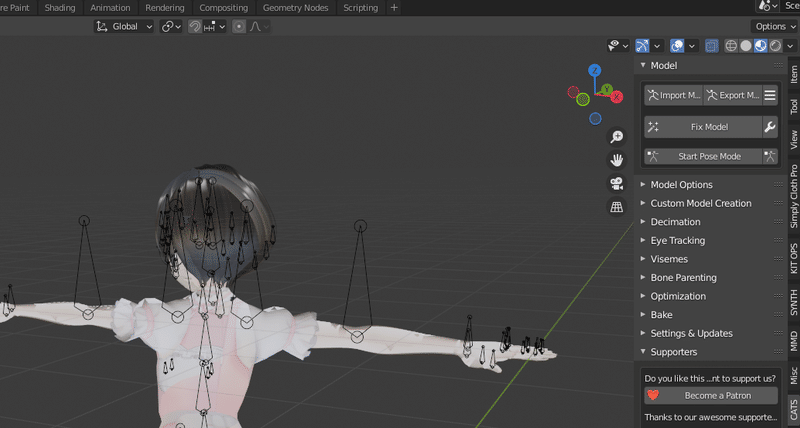The width and height of the screenshot is (800, 428).
Task: Expand the Bake panel
Action: pyautogui.click(x=711, y=315)
